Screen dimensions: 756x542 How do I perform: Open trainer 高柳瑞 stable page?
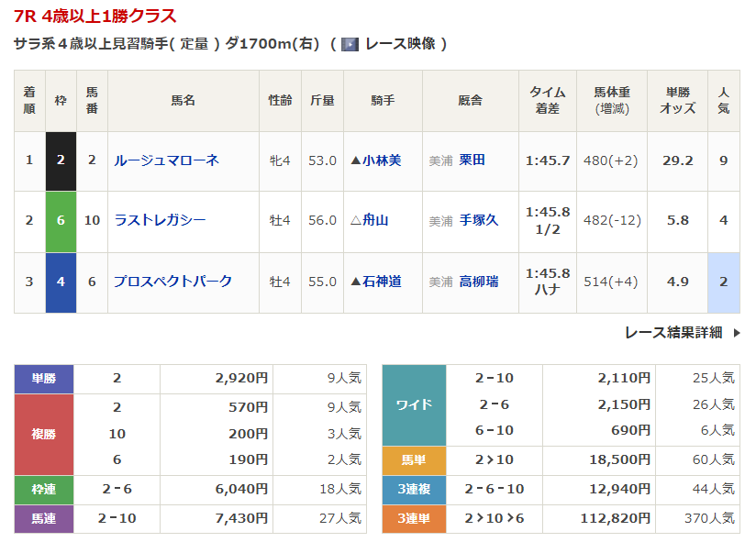pyautogui.click(x=479, y=282)
